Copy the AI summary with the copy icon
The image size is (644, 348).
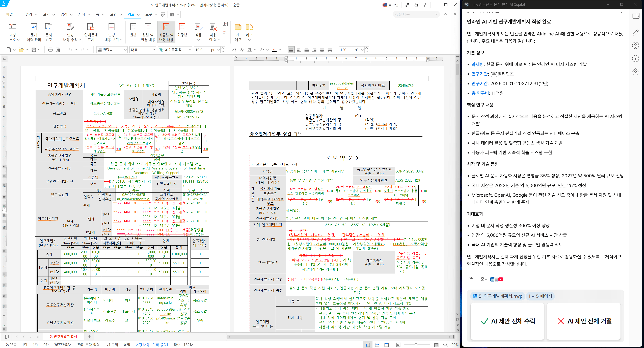pos(471,279)
